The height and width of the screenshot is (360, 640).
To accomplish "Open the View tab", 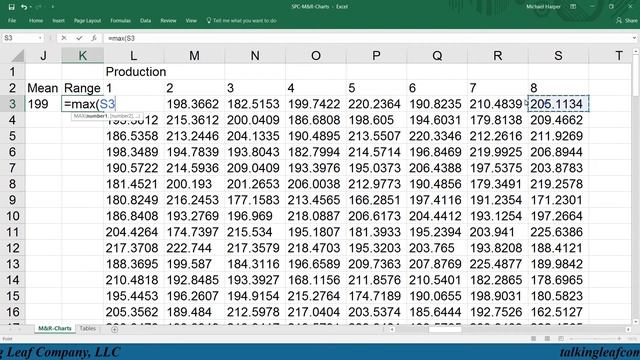I will [x=191, y=20].
